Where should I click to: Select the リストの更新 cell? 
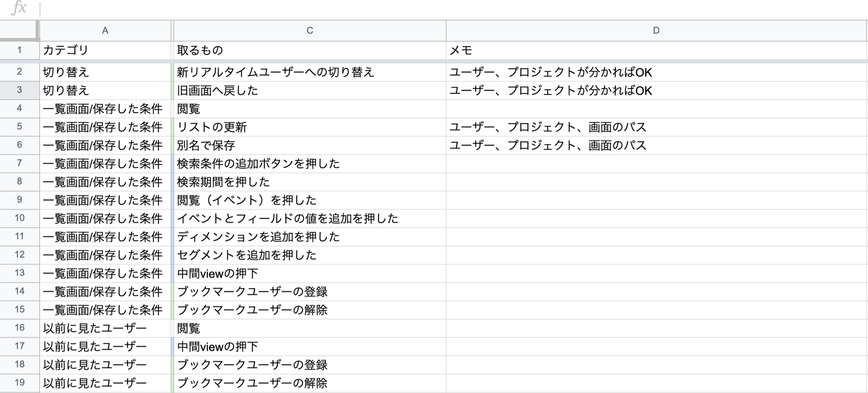tap(309, 127)
